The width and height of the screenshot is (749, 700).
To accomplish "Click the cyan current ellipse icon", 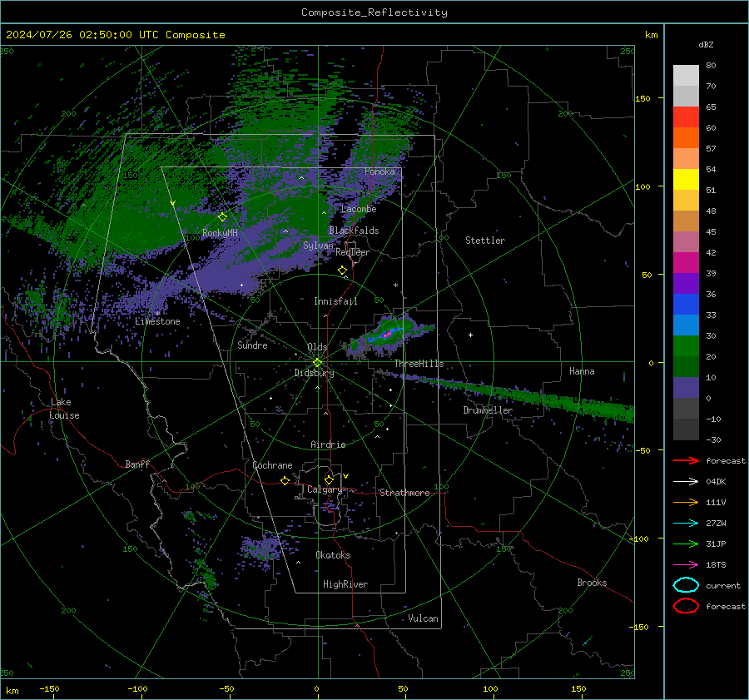I will (x=686, y=585).
